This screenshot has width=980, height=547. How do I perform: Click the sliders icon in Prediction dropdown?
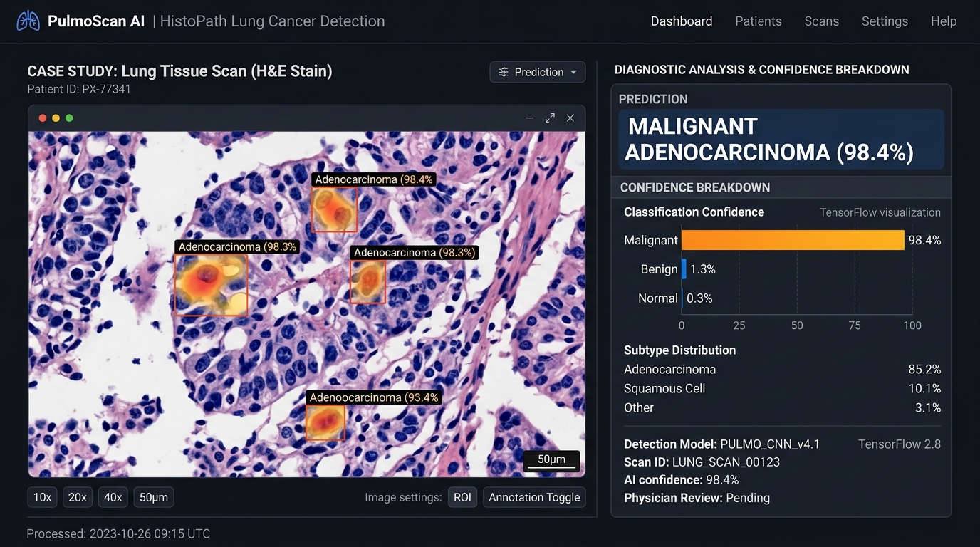coord(504,72)
